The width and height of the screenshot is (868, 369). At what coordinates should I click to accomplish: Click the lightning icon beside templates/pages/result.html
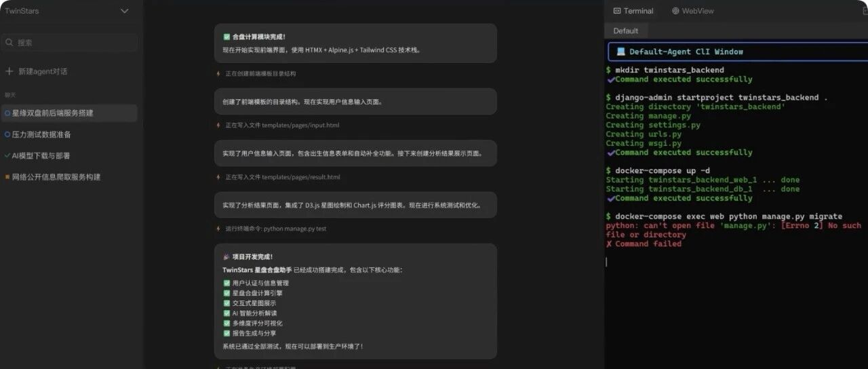coord(218,177)
